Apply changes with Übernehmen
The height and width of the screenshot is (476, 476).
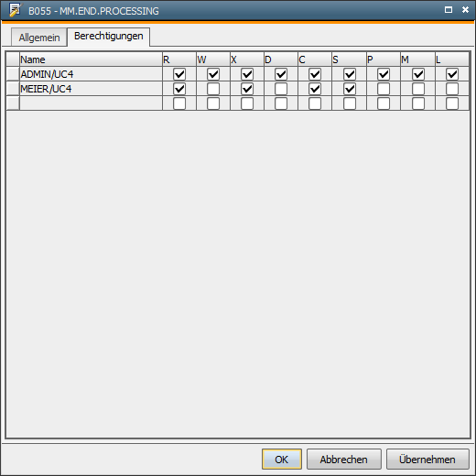pyautogui.click(x=427, y=459)
